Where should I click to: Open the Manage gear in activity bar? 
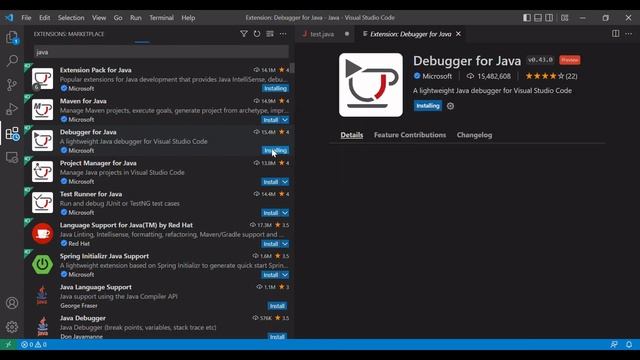pos(12,327)
